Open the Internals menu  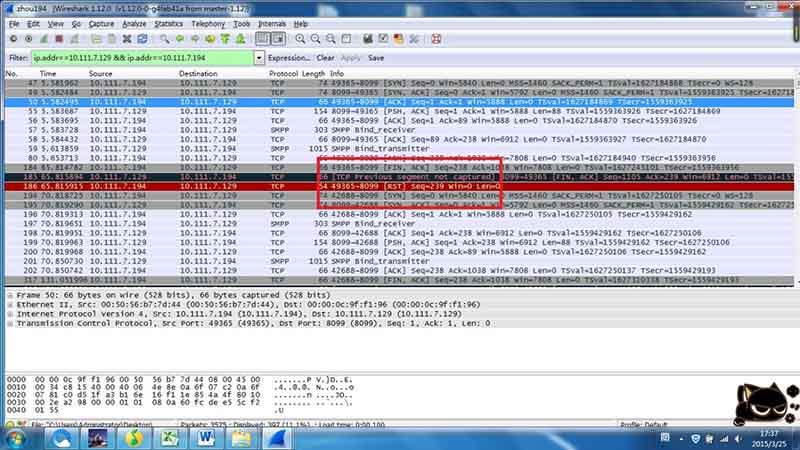272,24
